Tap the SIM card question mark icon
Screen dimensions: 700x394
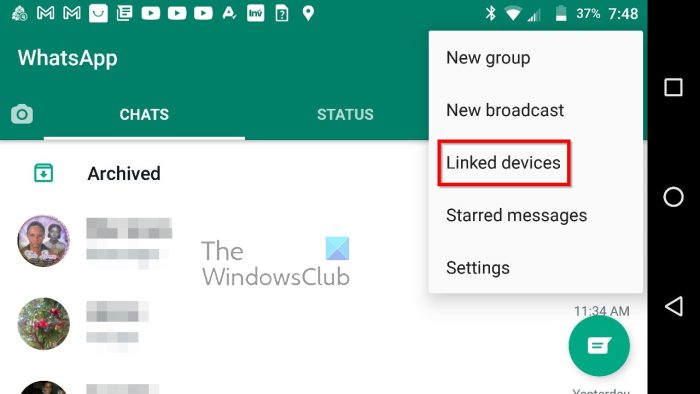(282, 13)
